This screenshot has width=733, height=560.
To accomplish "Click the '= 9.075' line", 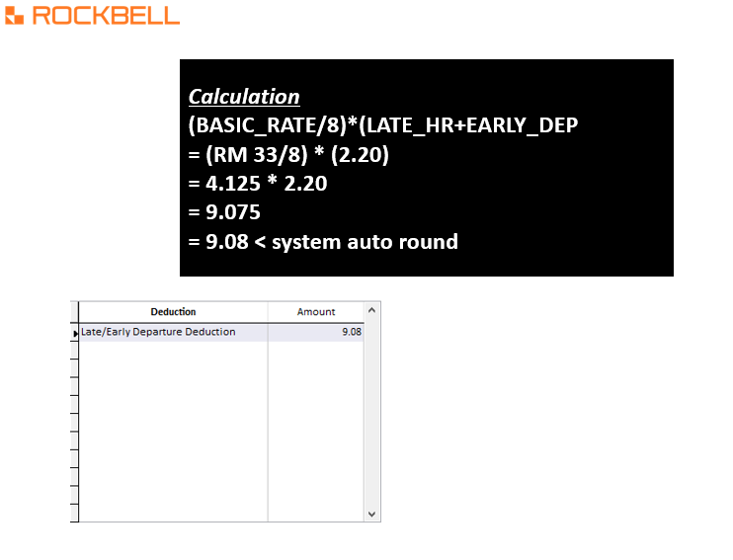I will tap(224, 212).
